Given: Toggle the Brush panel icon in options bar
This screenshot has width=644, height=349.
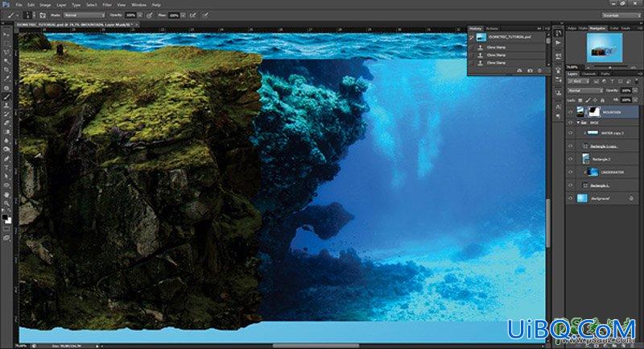Looking at the screenshot, I should [43, 15].
